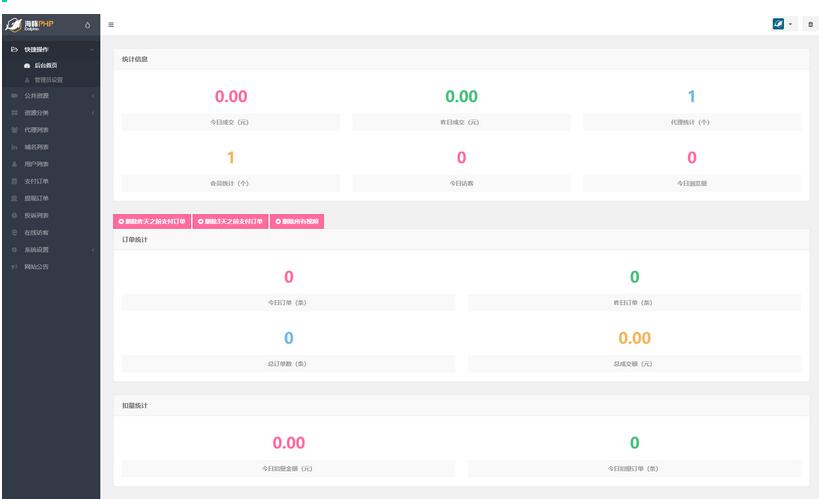Click the 用户列表 user icon
This screenshot has height=499, width=819.
coord(14,164)
